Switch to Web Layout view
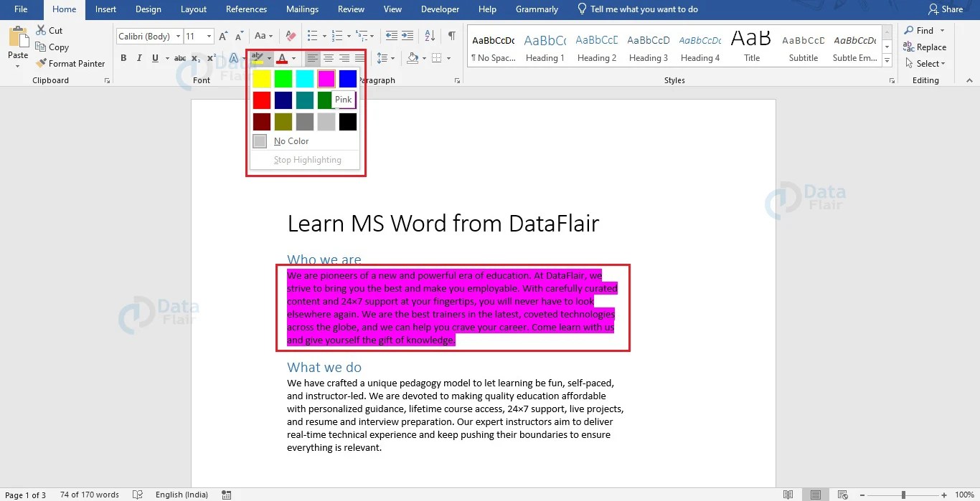Viewport: 980px width, 501px height. (x=843, y=494)
